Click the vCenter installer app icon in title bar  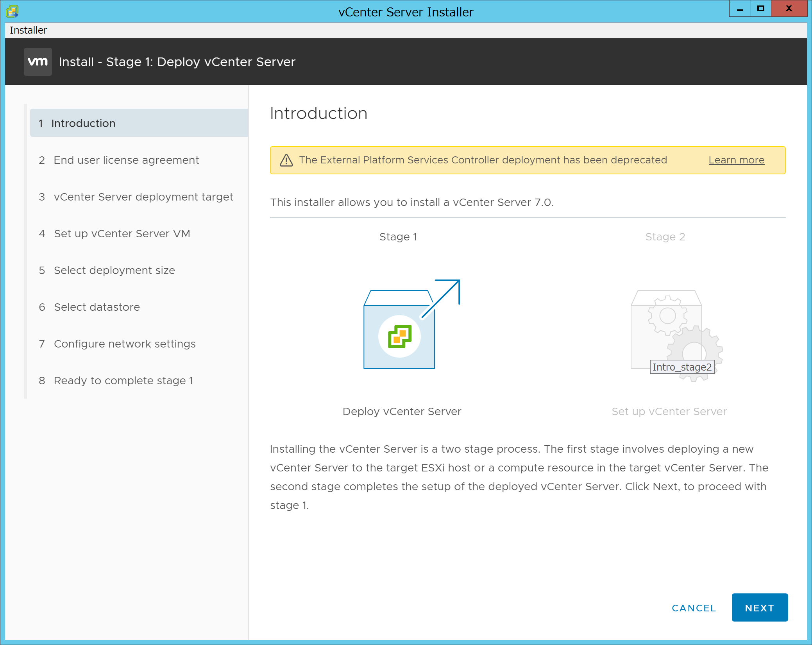(12, 11)
